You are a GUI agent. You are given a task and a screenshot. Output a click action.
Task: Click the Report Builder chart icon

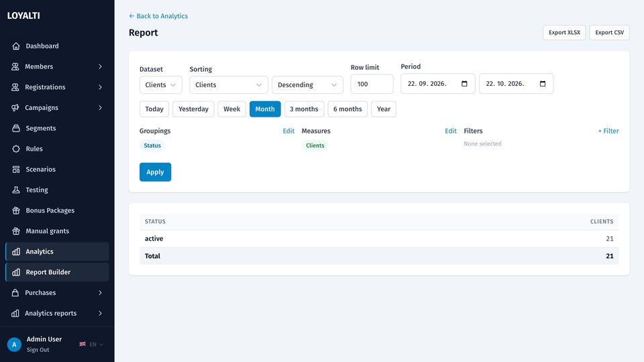click(x=16, y=272)
